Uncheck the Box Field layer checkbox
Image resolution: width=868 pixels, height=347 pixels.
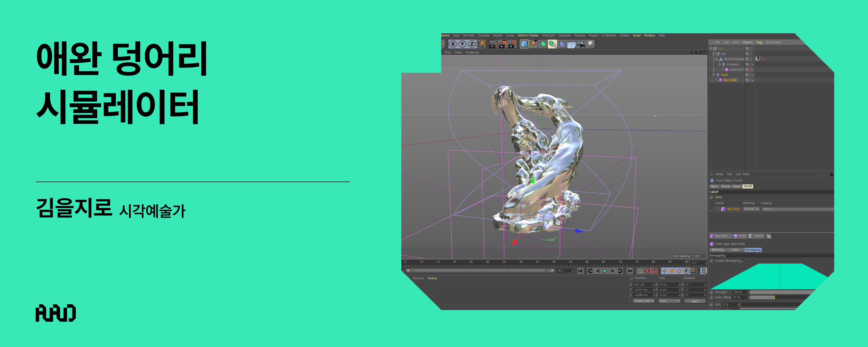click(712, 209)
